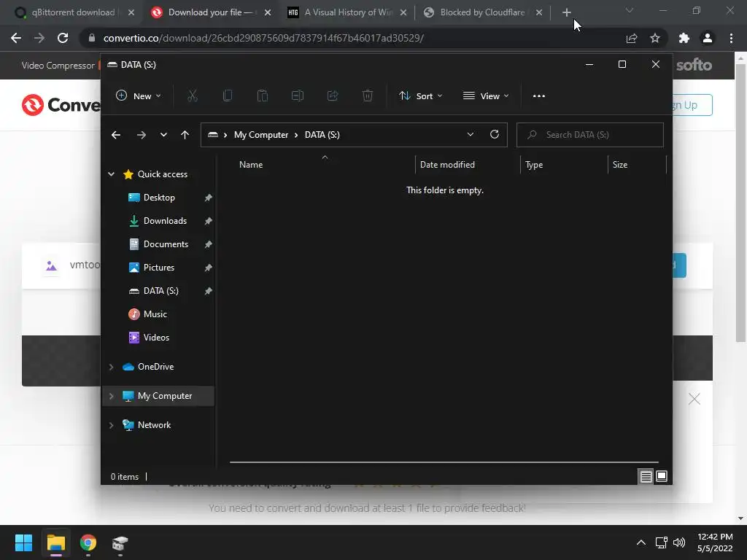
Task: Open Chrome three-dot menu
Action: (x=731, y=38)
